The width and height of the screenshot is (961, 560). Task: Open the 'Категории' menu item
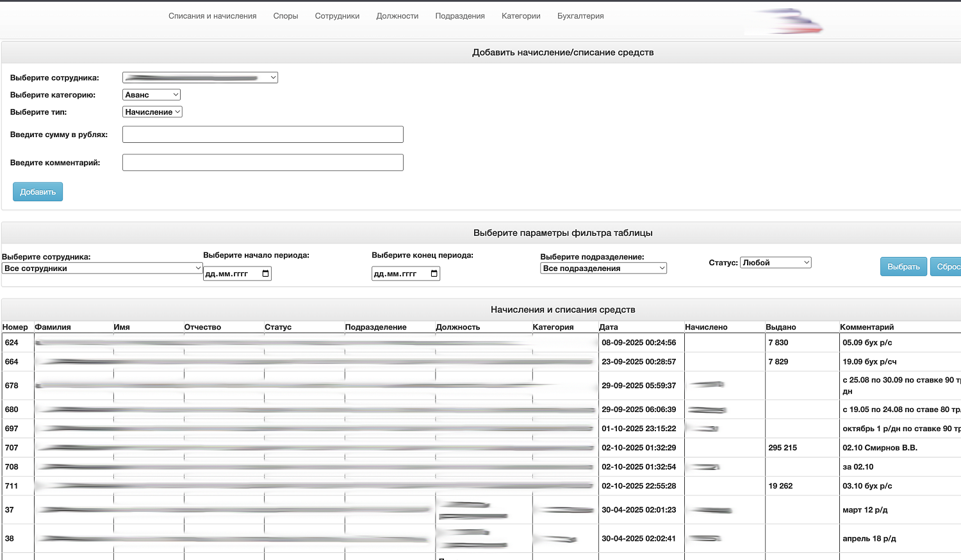pyautogui.click(x=520, y=15)
